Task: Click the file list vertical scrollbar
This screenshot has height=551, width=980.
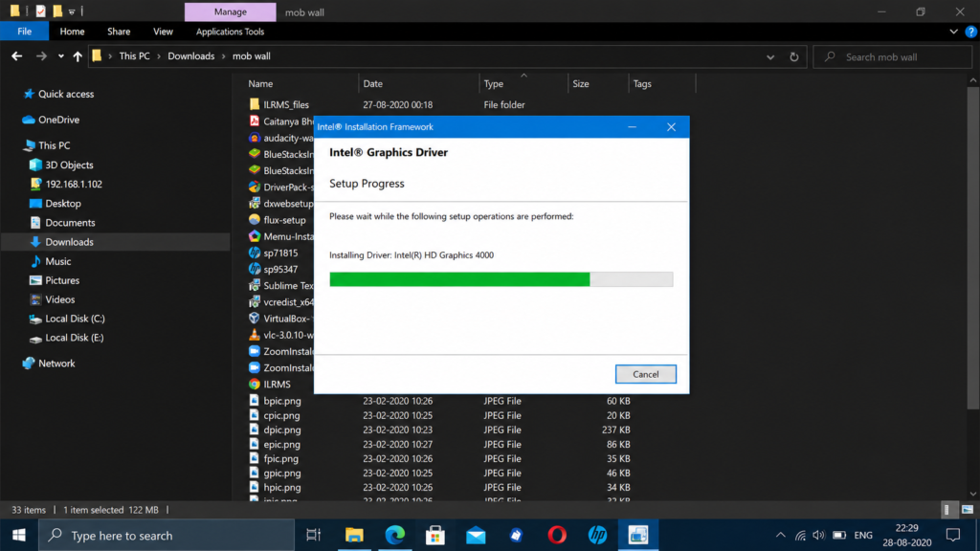Action: click(972, 249)
